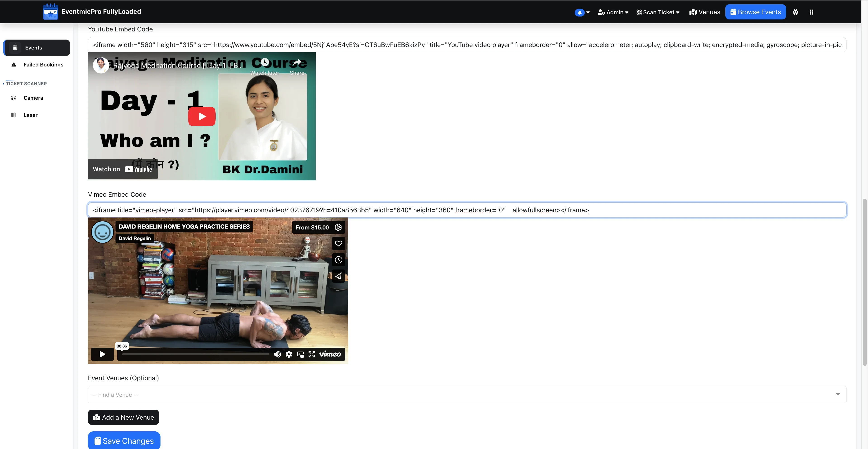Play the YouTube video thumbnail

[201, 116]
